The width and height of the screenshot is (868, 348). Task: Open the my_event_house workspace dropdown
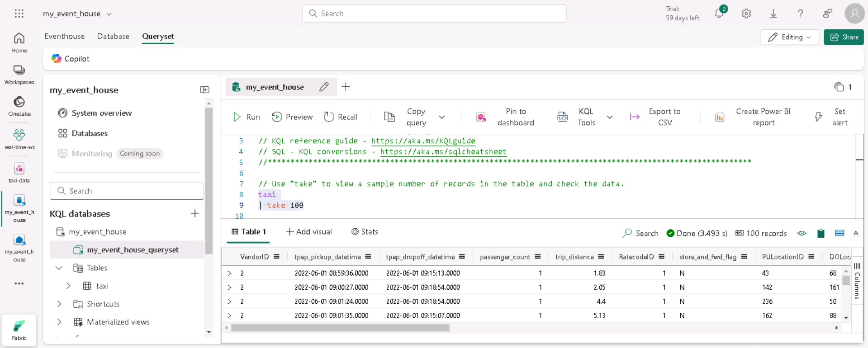(77, 14)
